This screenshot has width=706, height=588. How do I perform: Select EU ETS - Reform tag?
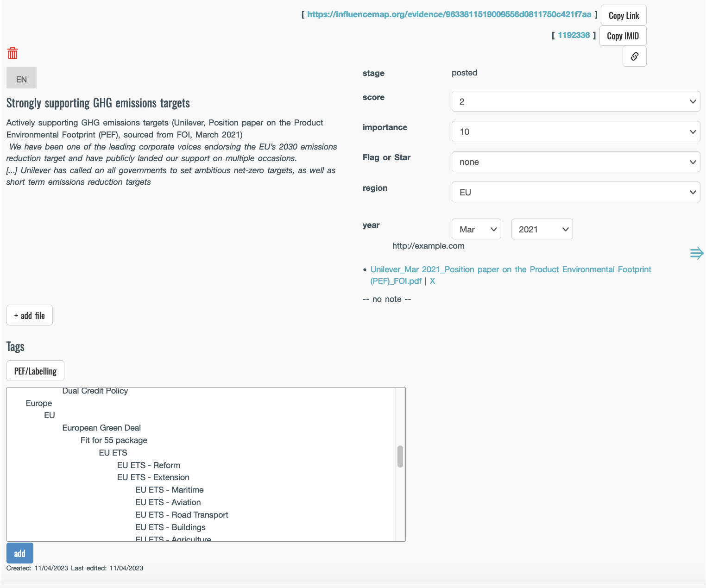[x=149, y=465]
